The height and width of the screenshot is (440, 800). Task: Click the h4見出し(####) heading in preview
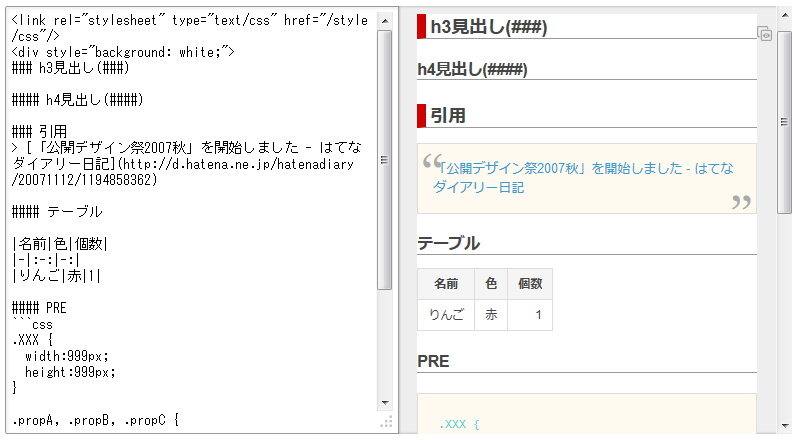click(472, 69)
